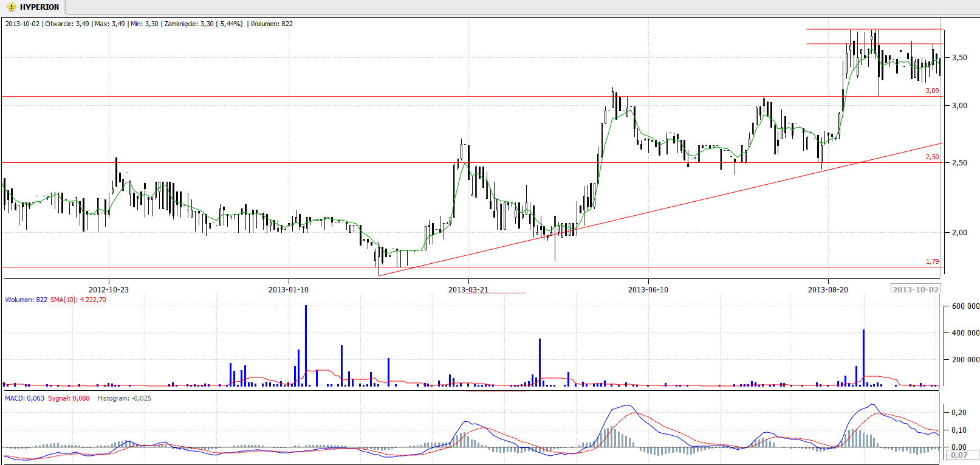
Task: Click the red 'SMA[10]: 4 222,70' label
Action: pyautogui.click(x=78, y=300)
